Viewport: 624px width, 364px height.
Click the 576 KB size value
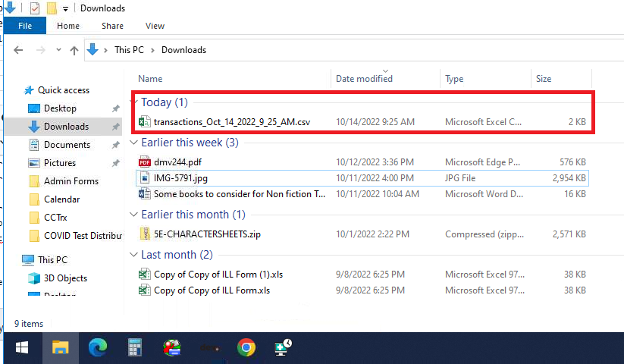(572, 162)
